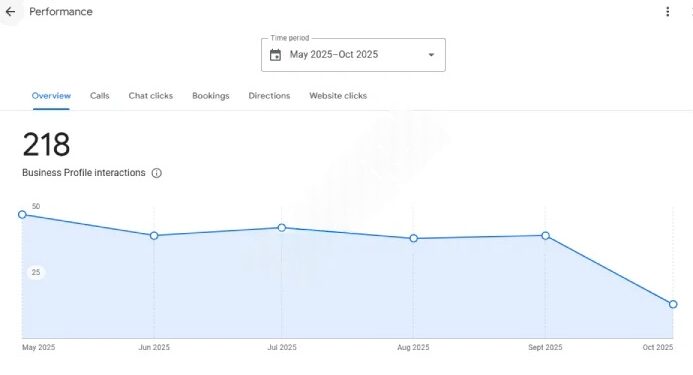Expand the time period dropdown arrow
Image resolution: width=693 pixels, height=375 pixels.
[431, 55]
